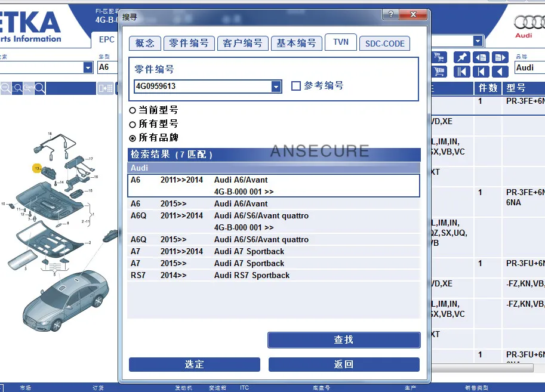Click 订货 in bottom status bar

[98, 387]
